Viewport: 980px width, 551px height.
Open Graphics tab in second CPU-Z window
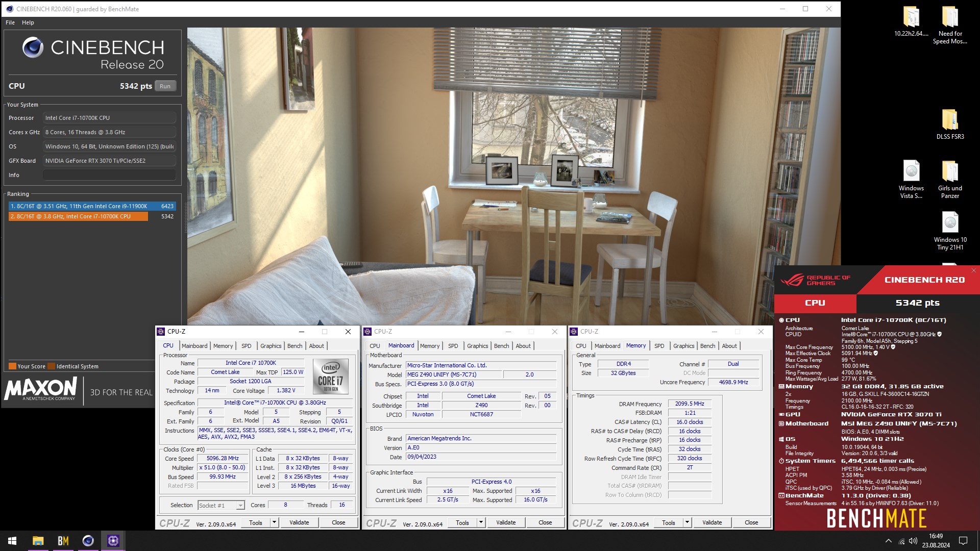(477, 346)
